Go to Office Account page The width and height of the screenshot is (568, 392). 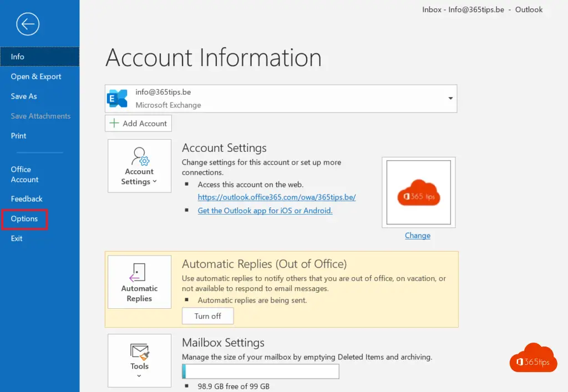24,174
